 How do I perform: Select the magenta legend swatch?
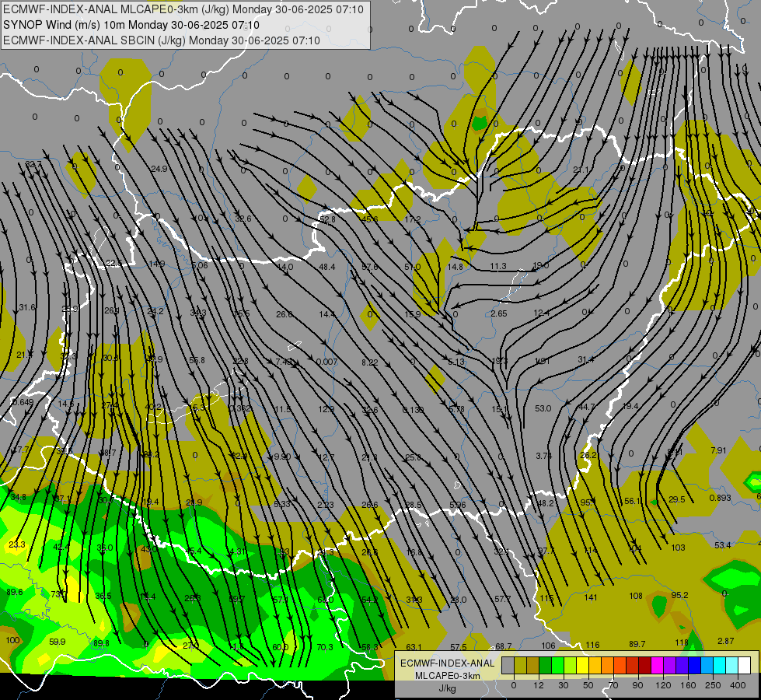click(x=657, y=665)
